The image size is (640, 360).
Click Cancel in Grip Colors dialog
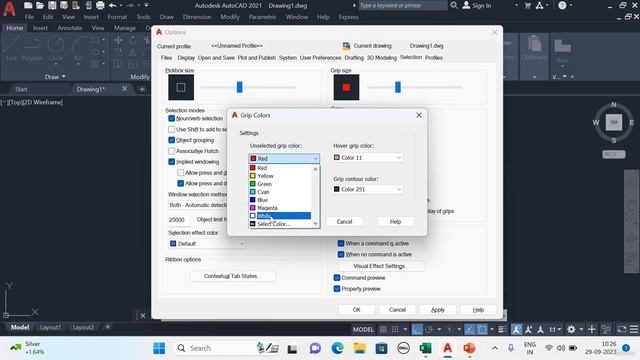pyautogui.click(x=344, y=222)
